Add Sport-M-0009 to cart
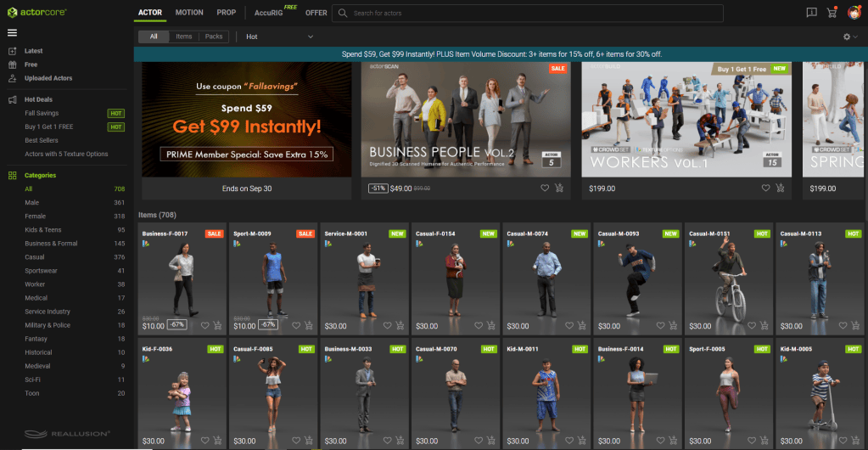 (309, 325)
